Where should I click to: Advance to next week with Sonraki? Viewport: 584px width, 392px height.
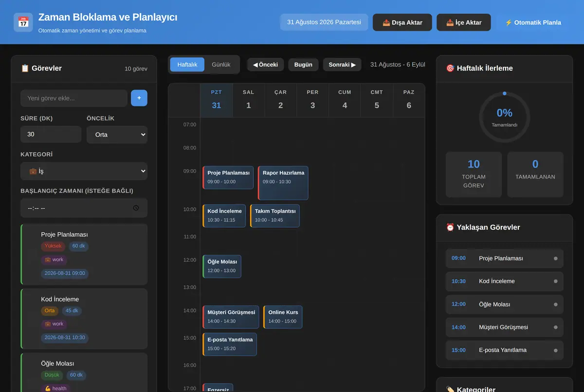click(342, 65)
